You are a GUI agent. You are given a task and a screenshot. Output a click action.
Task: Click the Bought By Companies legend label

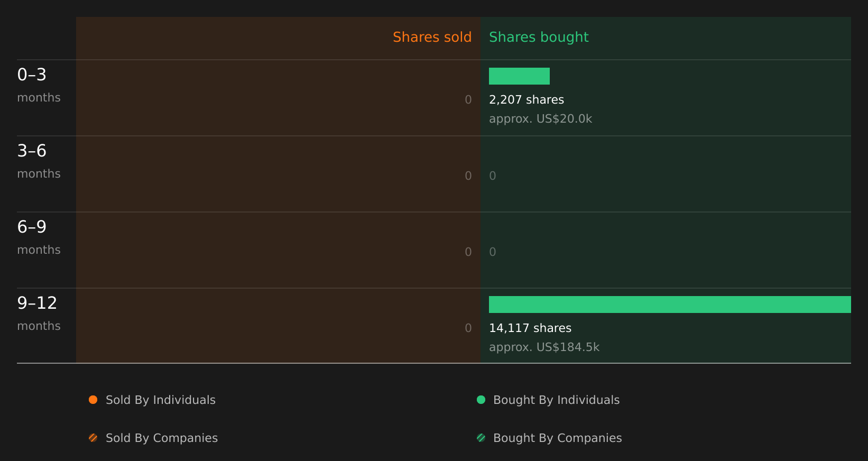pyautogui.click(x=557, y=438)
